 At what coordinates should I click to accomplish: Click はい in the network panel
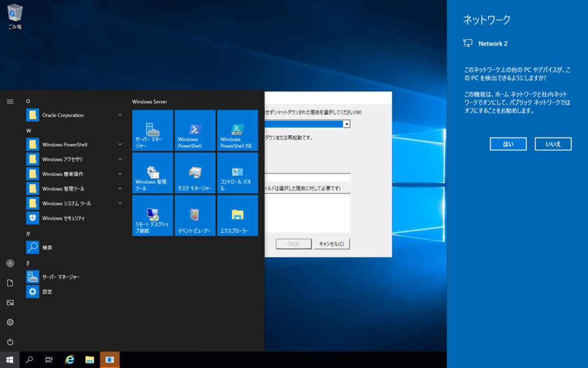tap(508, 144)
